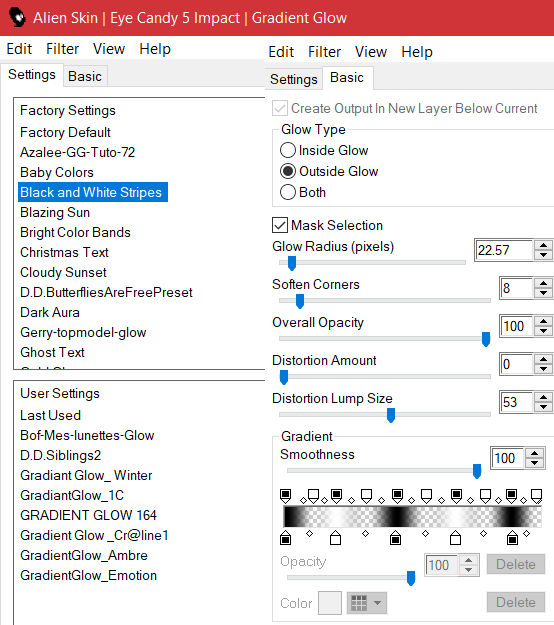Image resolution: width=554 pixels, height=625 pixels.
Task: Increase Soften Corners with the up arrow
Action: pyautogui.click(x=543, y=283)
